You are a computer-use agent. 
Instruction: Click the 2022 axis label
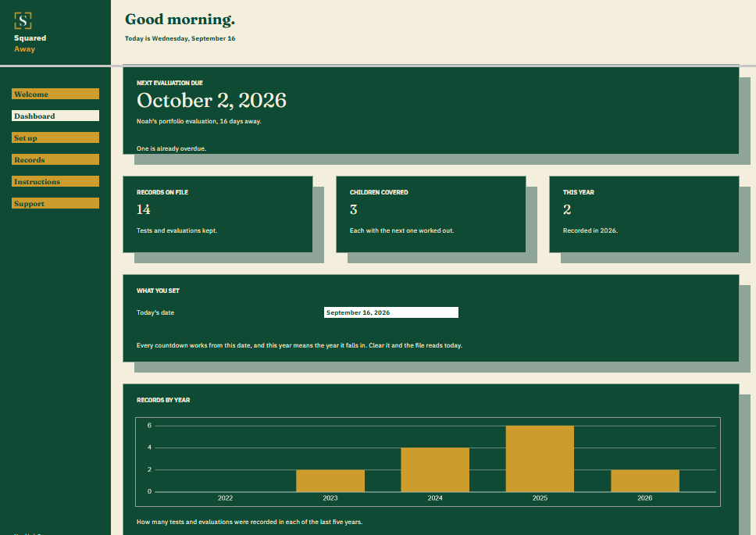[225, 498]
